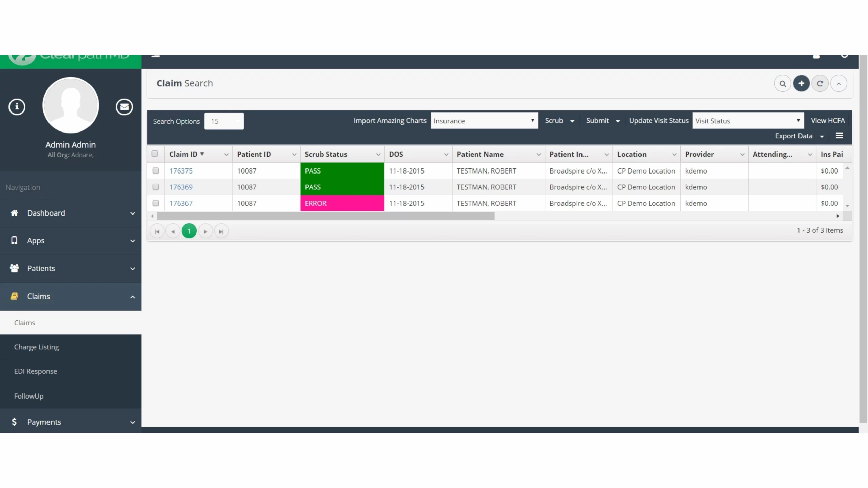This screenshot has width=868, height=488.
Task: Click the plus icon to add claim
Action: [801, 83]
